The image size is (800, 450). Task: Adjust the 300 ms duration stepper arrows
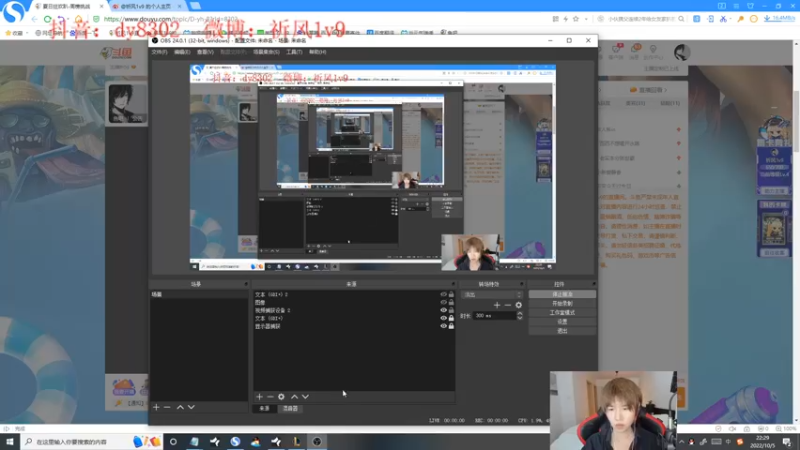click(x=519, y=316)
